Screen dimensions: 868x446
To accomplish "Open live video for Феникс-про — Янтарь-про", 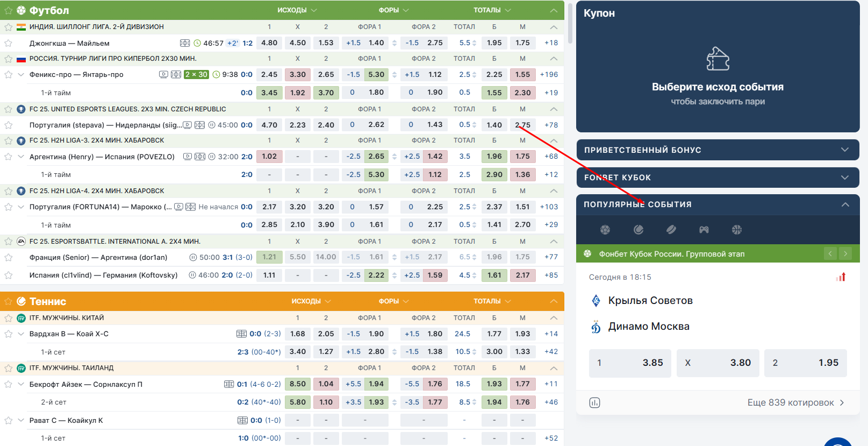I will 163,74.
